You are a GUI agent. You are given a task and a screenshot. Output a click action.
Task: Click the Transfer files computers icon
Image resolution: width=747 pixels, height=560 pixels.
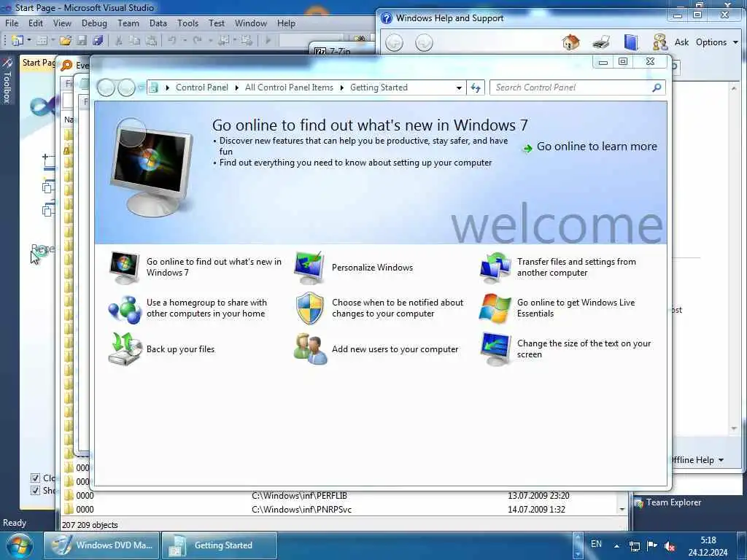coord(495,268)
